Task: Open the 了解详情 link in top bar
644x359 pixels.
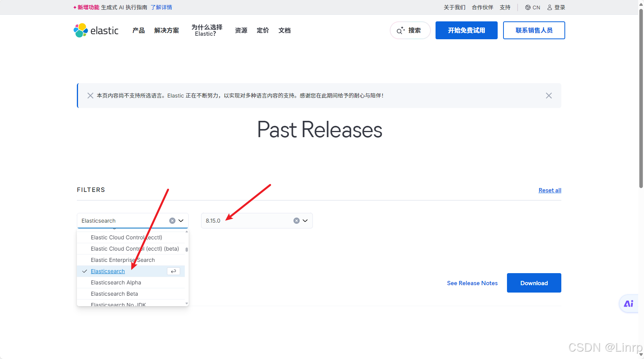Action: coord(161,7)
